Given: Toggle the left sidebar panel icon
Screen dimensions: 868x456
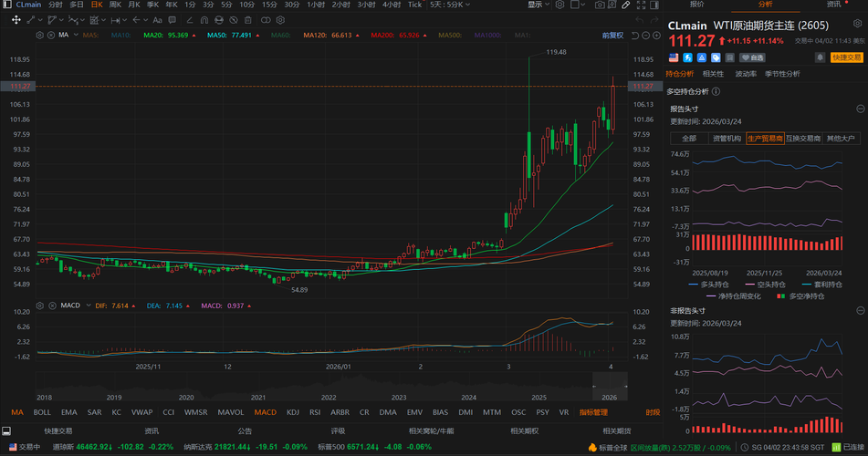Looking at the screenshot, I should point(7,5).
